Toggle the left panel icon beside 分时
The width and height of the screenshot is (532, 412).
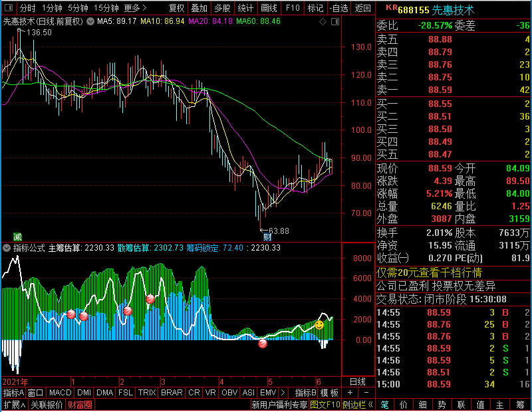point(9,7)
